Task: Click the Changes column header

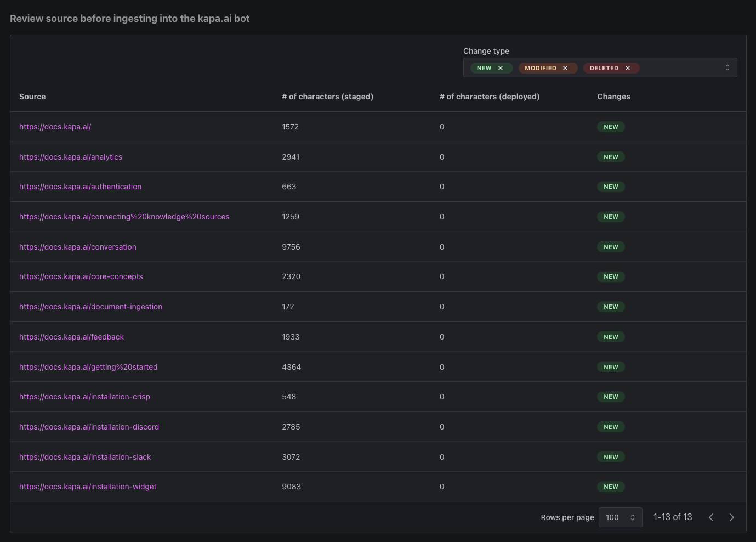Action: click(613, 97)
